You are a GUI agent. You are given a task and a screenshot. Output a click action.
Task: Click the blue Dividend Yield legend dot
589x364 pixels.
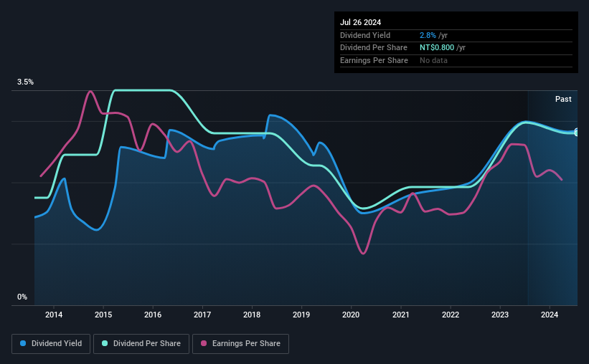pyautogui.click(x=23, y=343)
